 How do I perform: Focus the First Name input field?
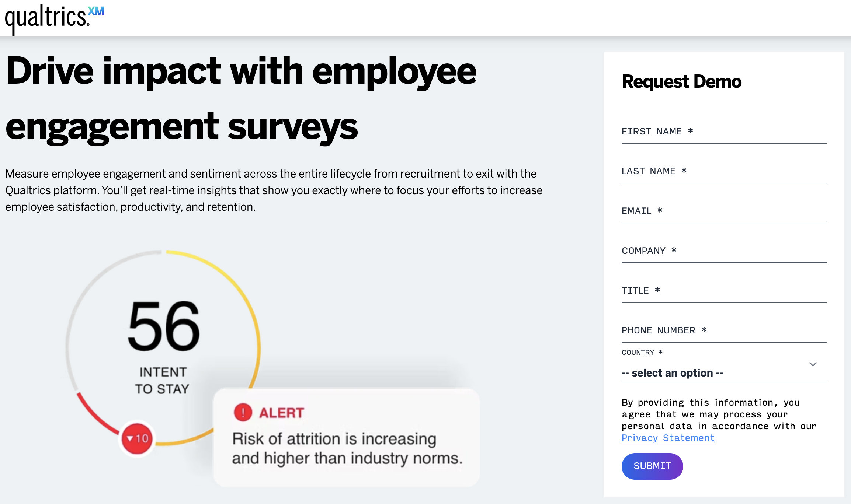723,132
